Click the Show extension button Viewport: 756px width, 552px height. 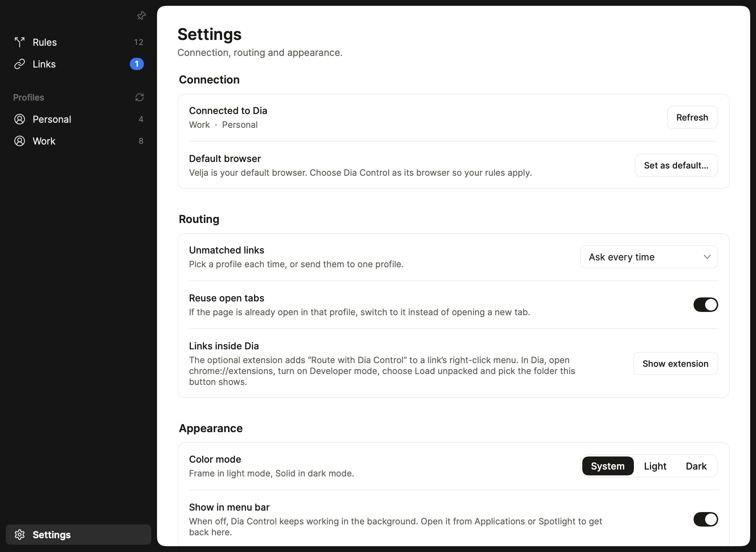[x=675, y=364]
